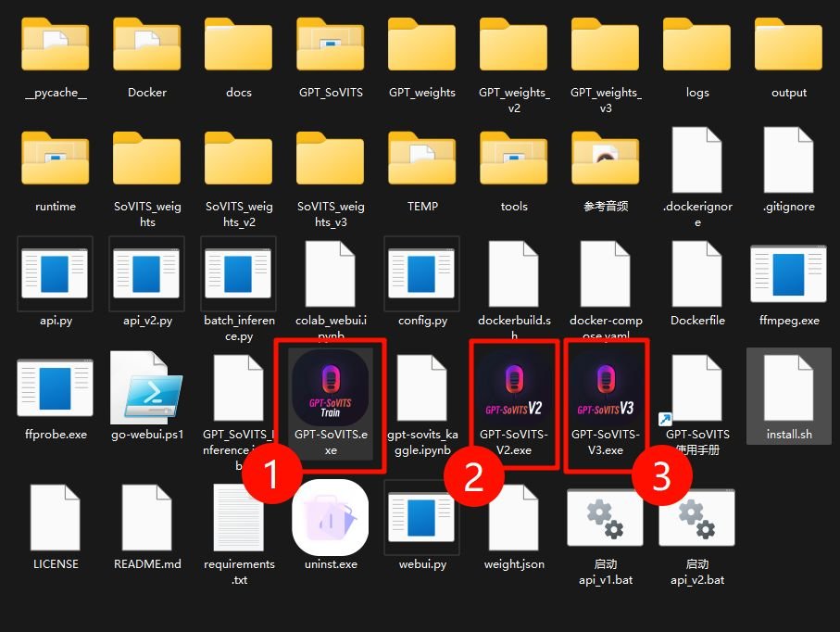Launch GPT-SoVITS-V3.exe marked with number 3
840x632 pixels.
tap(605, 387)
